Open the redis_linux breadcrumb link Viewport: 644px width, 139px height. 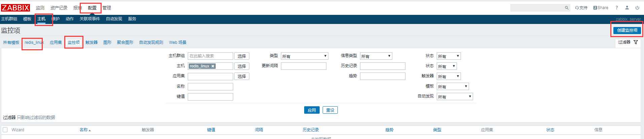click(34, 43)
